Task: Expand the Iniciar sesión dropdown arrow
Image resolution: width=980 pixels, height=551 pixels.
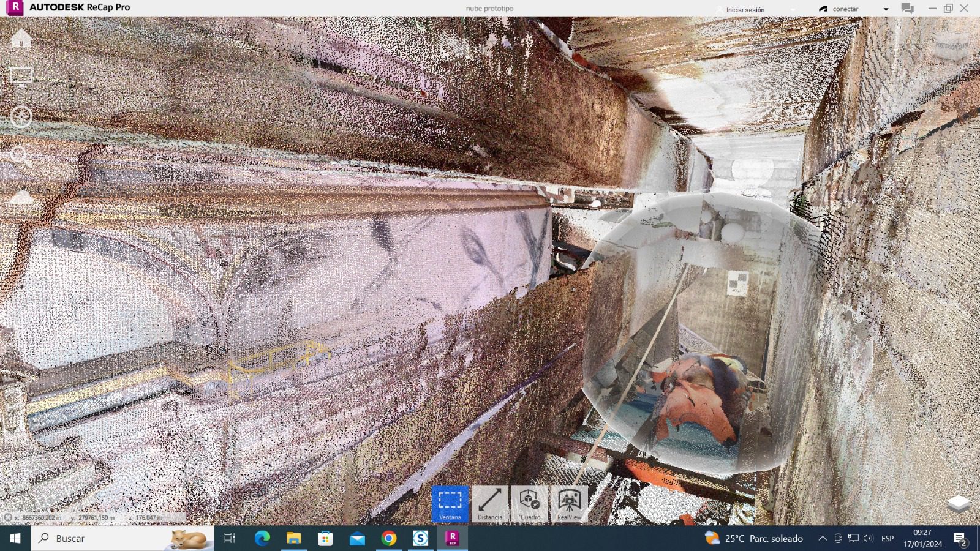Action: (793, 10)
